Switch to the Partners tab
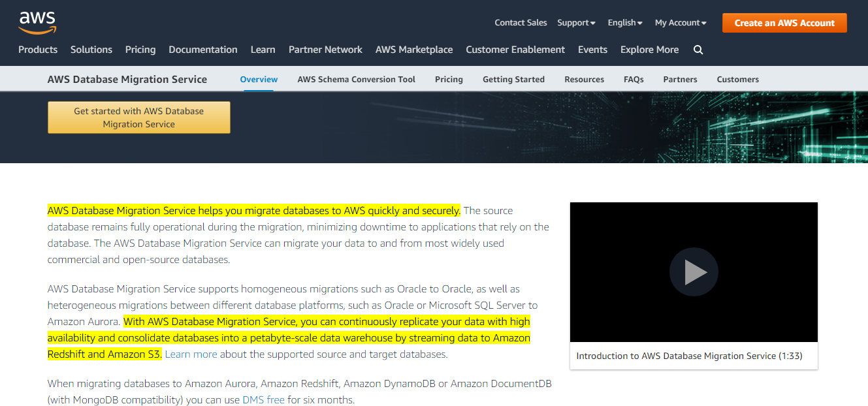 680,79
